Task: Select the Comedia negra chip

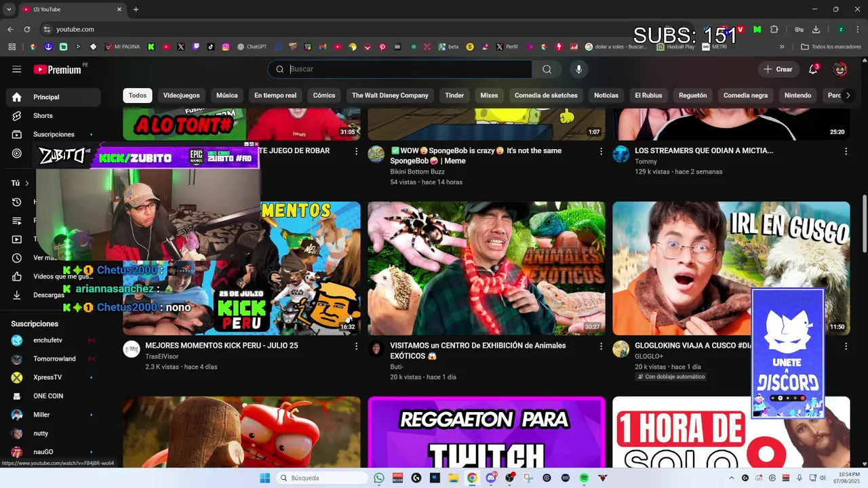Action: [x=745, y=96]
